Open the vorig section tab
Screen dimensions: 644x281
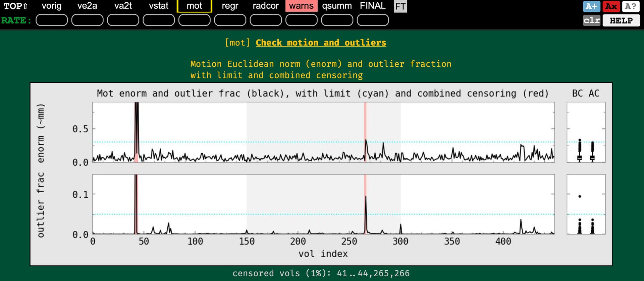[x=52, y=6]
